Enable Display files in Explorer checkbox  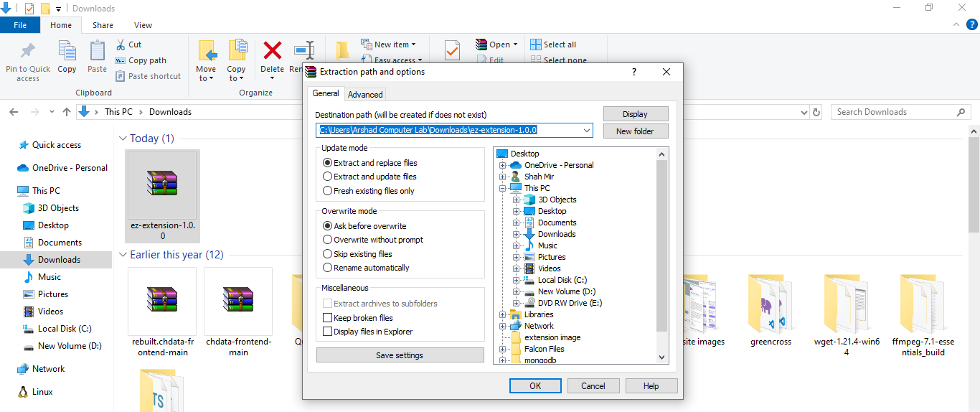tap(328, 332)
